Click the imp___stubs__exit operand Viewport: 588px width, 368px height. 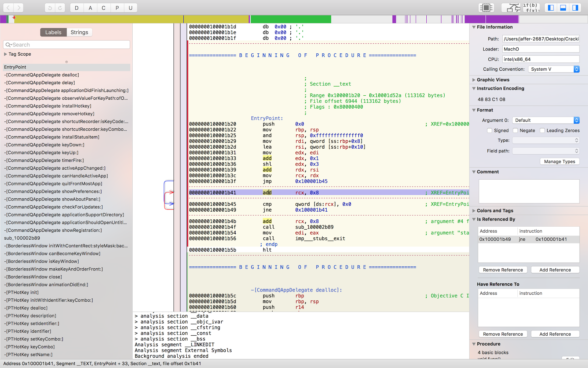pyautogui.click(x=320, y=239)
